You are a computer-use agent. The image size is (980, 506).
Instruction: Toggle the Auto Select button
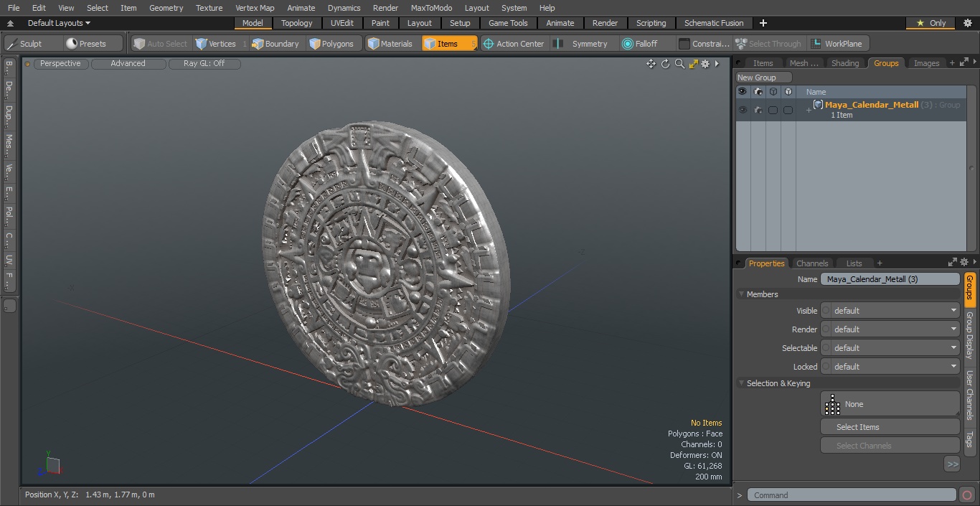coord(161,44)
